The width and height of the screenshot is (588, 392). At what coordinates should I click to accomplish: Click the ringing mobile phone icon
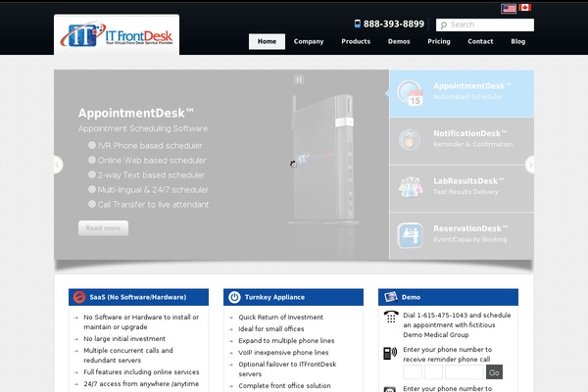coord(390,353)
